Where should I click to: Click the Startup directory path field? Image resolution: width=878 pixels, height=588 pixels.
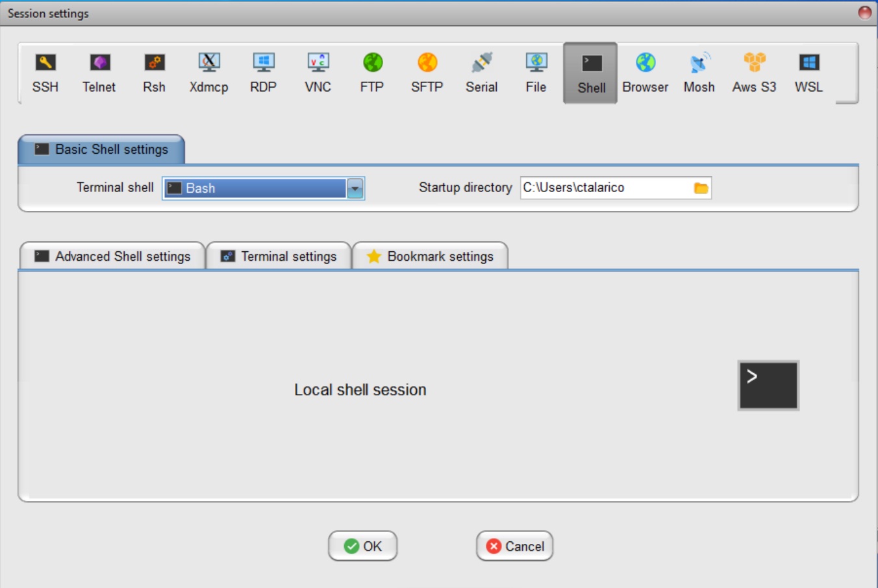click(x=616, y=188)
